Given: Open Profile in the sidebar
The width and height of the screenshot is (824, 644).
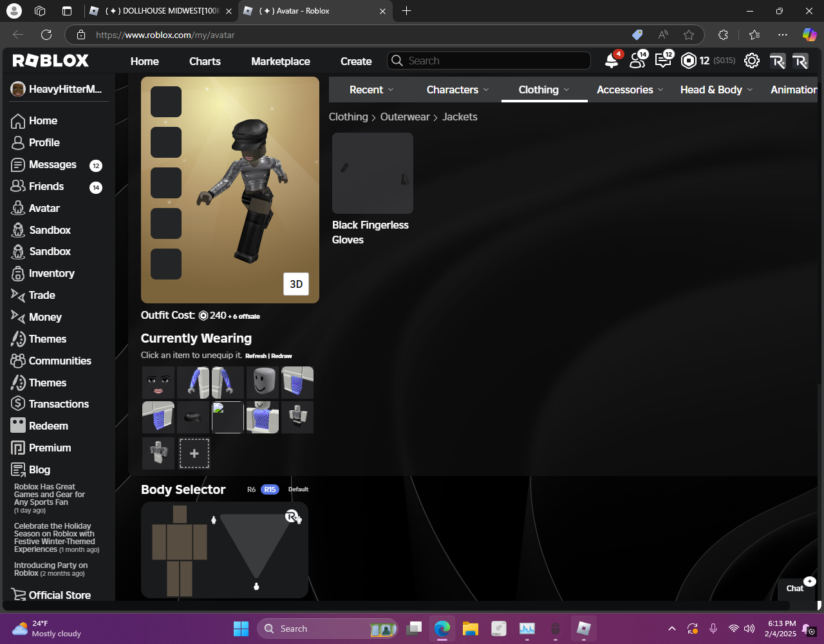Looking at the screenshot, I should (44, 142).
